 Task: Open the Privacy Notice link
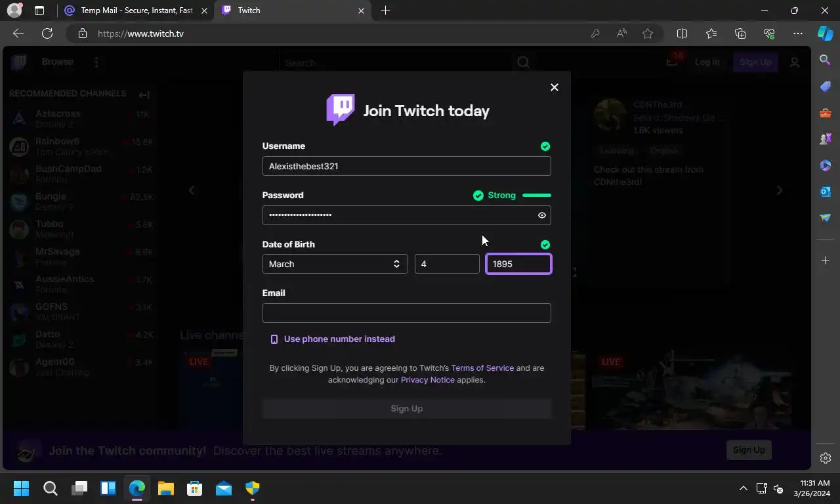click(427, 380)
